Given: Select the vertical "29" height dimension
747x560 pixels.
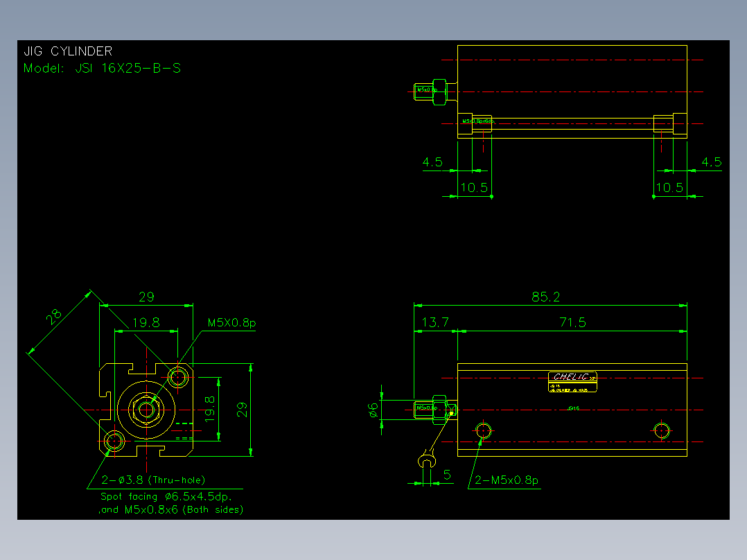Looking at the screenshot, I should point(243,410).
